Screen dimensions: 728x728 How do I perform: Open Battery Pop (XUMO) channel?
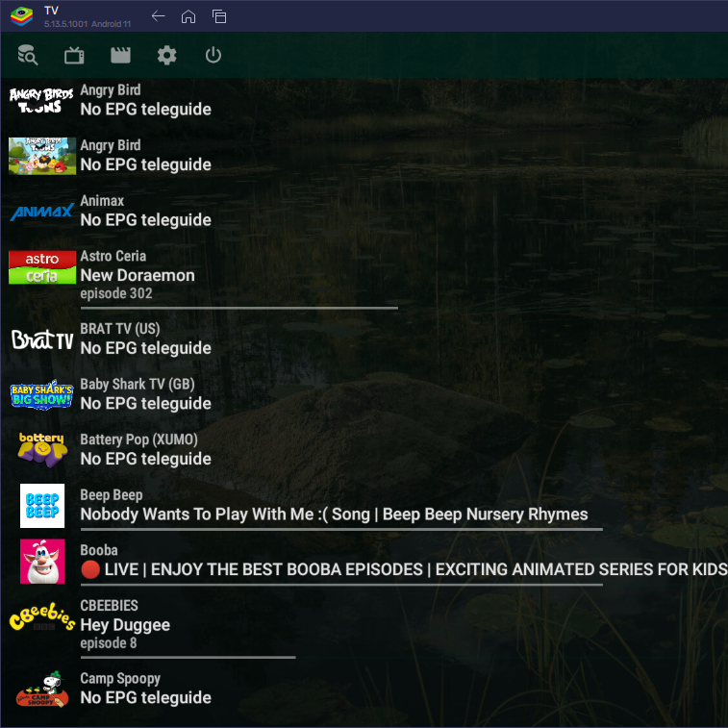click(138, 439)
